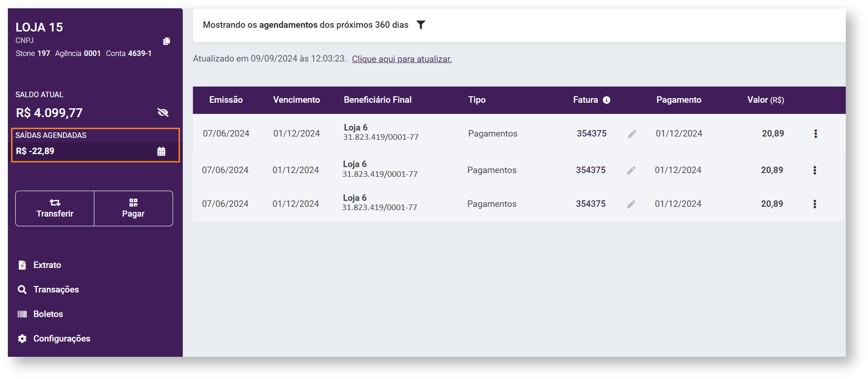Open the filter funnel for scheduling period

point(421,25)
